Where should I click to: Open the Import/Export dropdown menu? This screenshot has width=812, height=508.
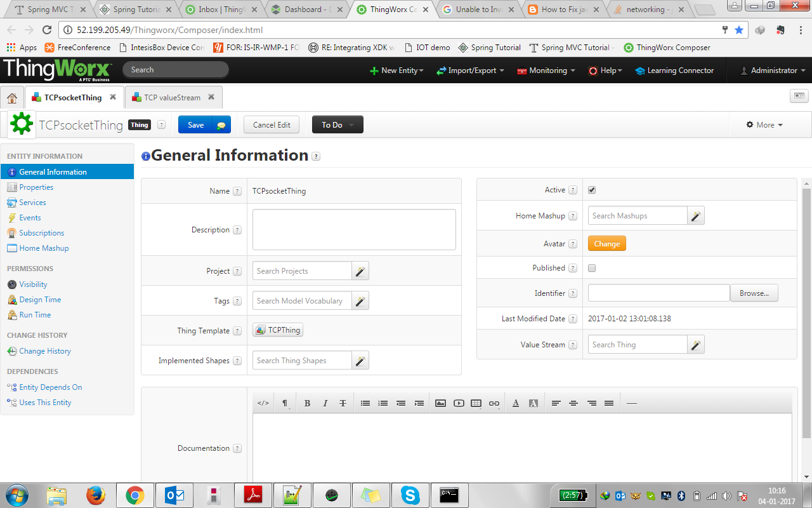click(470, 70)
